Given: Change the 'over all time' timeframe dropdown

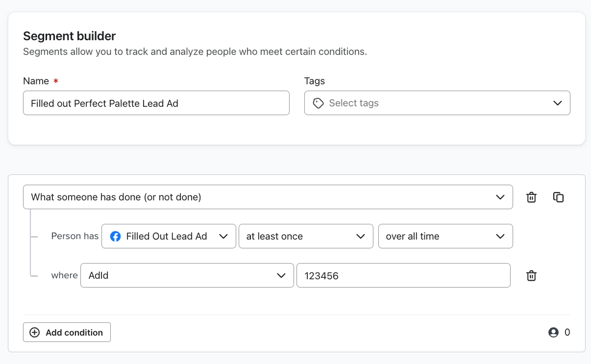Looking at the screenshot, I should pos(445,237).
